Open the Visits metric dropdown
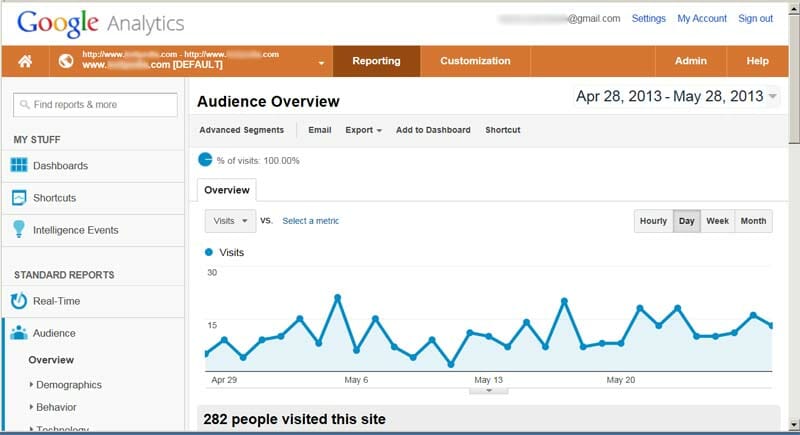 230,221
